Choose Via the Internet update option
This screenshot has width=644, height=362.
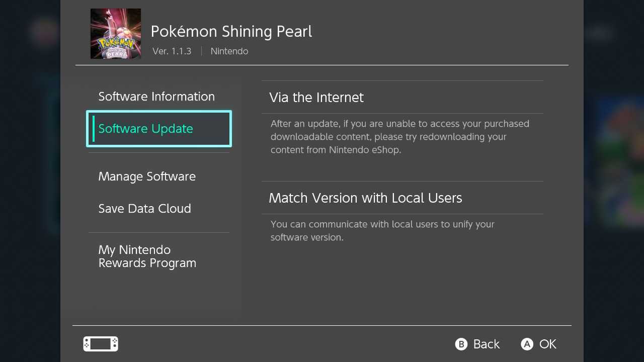[x=316, y=98]
